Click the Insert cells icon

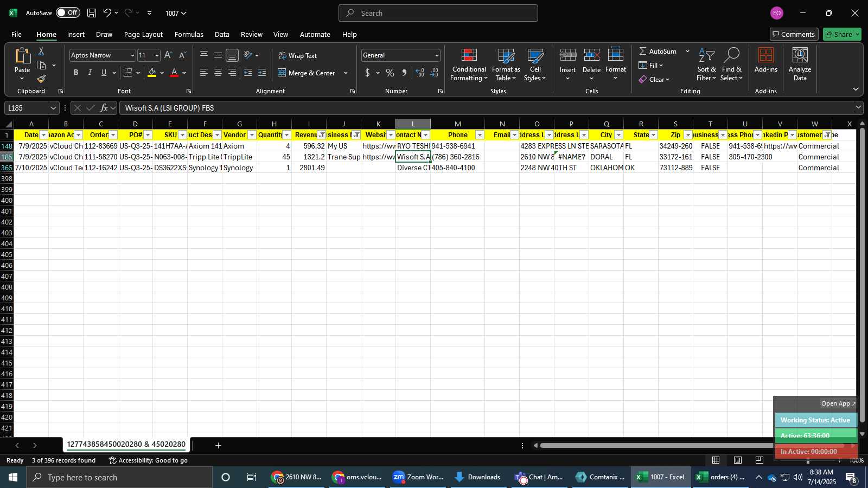(567, 55)
